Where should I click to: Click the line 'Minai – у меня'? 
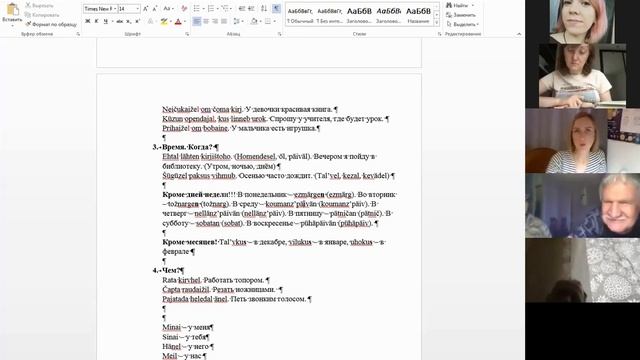click(x=187, y=327)
